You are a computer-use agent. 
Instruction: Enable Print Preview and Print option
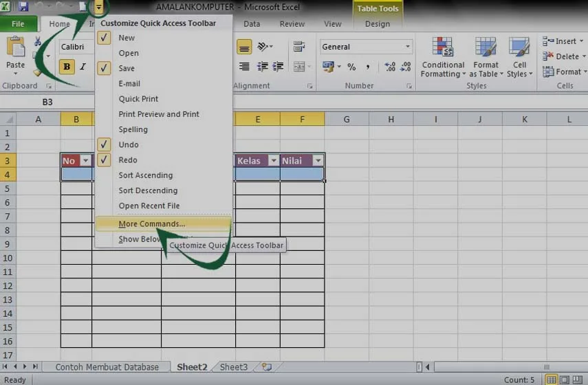[164, 114]
